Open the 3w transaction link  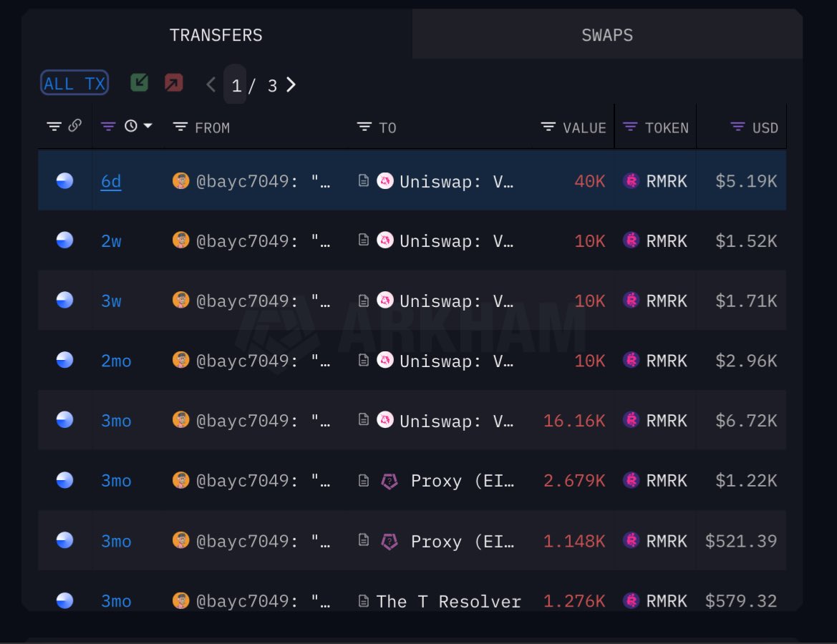pos(111,301)
